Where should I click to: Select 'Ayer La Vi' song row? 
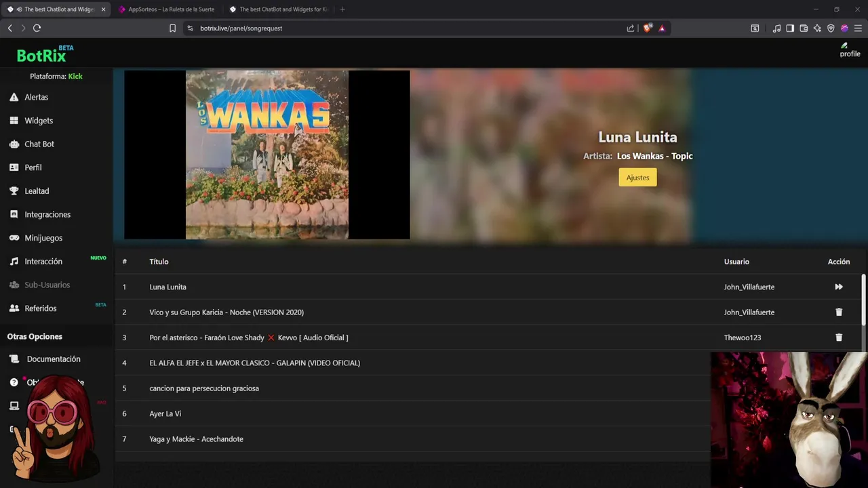click(x=165, y=413)
